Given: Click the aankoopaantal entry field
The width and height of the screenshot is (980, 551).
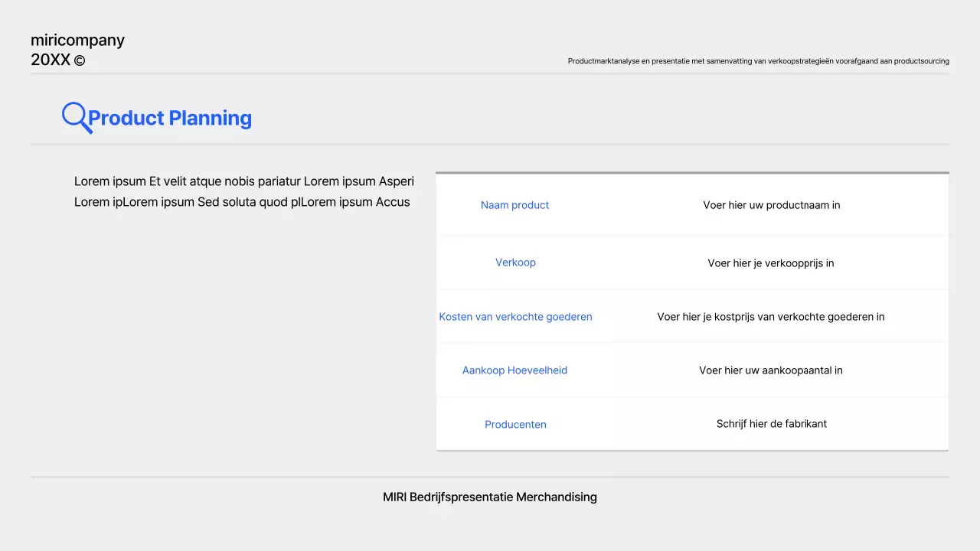Looking at the screenshot, I should click(x=771, y=370).
